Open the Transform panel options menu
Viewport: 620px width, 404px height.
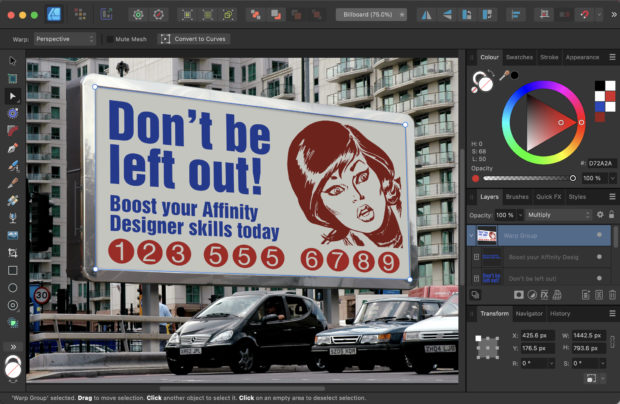pyautogui.click(x=612, y=313)
